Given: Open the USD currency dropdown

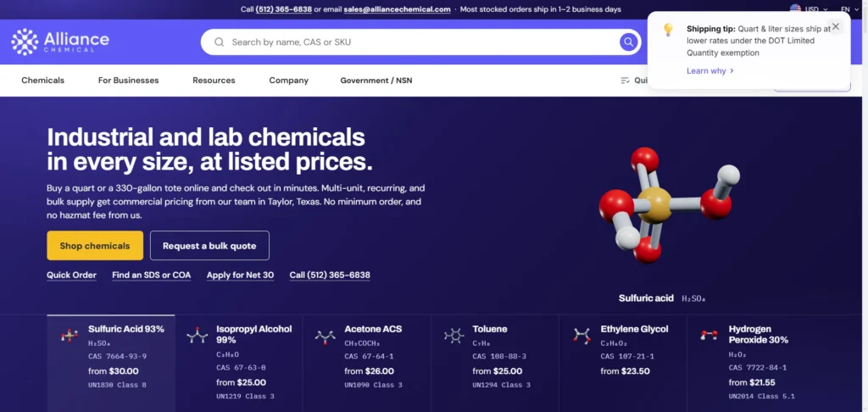Looking at the screenshot, I should tap(816, 9).
